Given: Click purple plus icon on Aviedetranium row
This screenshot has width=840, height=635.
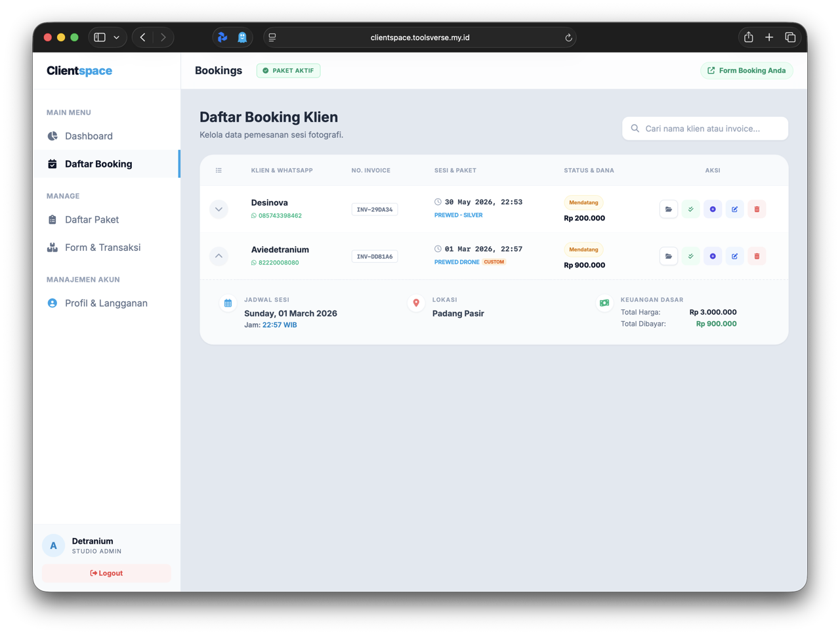Looking at the screenshot, I should 713,256.
